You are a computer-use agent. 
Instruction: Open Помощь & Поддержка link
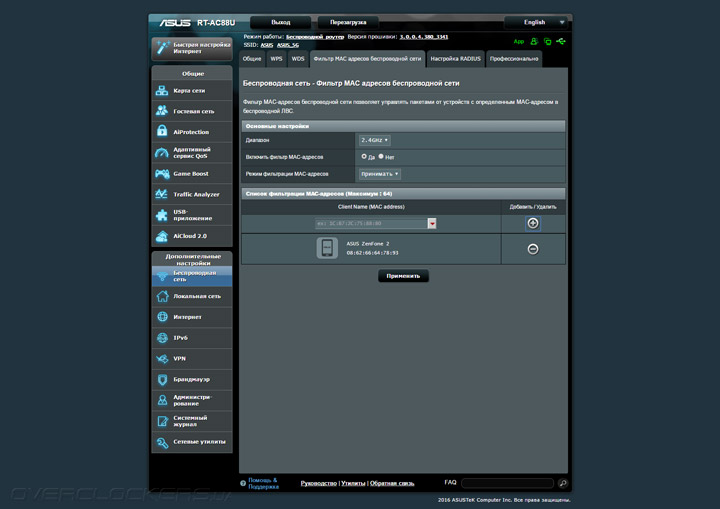(x=263, y=483)
